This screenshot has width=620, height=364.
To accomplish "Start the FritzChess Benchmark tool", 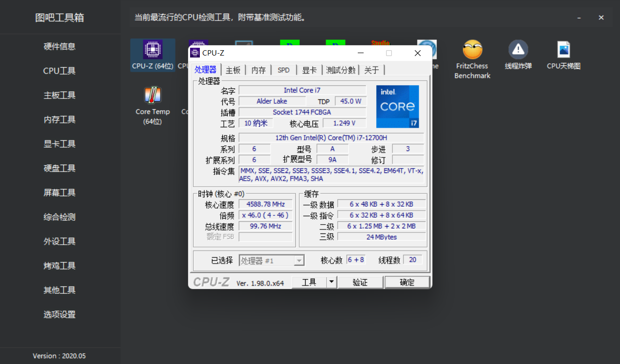I will point(472,59).
